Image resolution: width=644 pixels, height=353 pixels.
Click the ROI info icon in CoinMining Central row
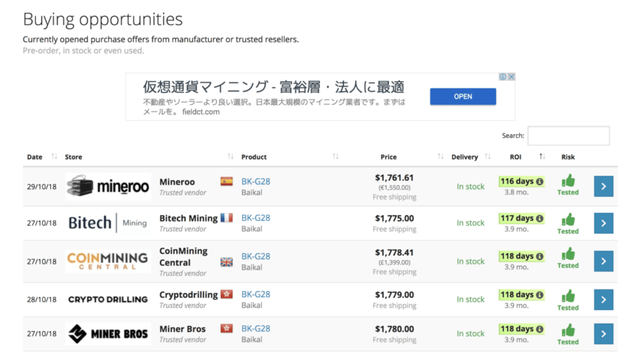[540, 256]
